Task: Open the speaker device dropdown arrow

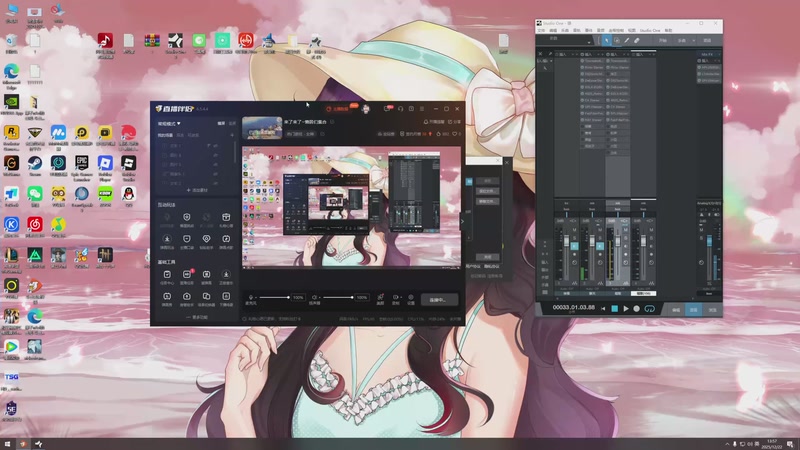Action: point(319,297)
